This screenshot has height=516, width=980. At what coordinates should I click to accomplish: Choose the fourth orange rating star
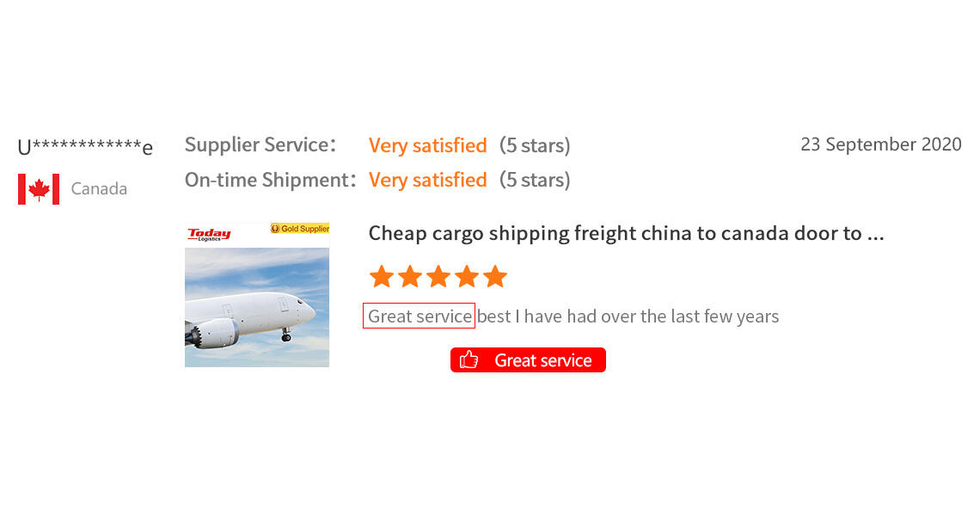point(467,277)
